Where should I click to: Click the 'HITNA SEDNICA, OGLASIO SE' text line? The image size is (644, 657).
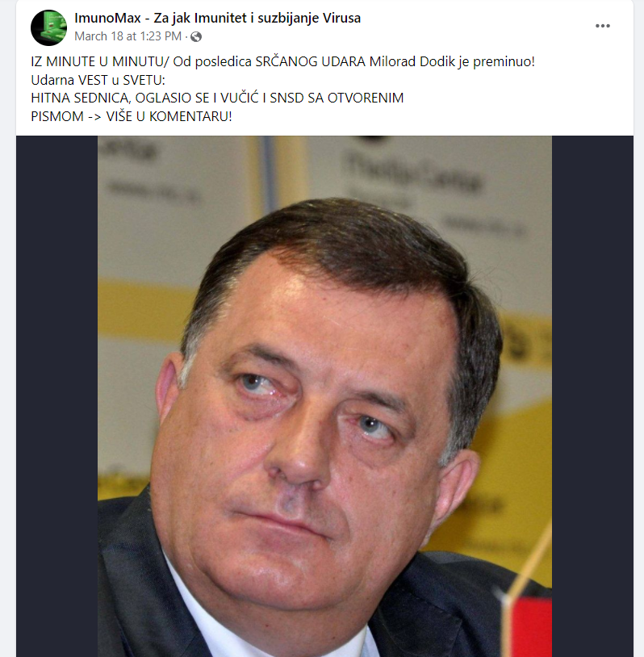point(217,98)
